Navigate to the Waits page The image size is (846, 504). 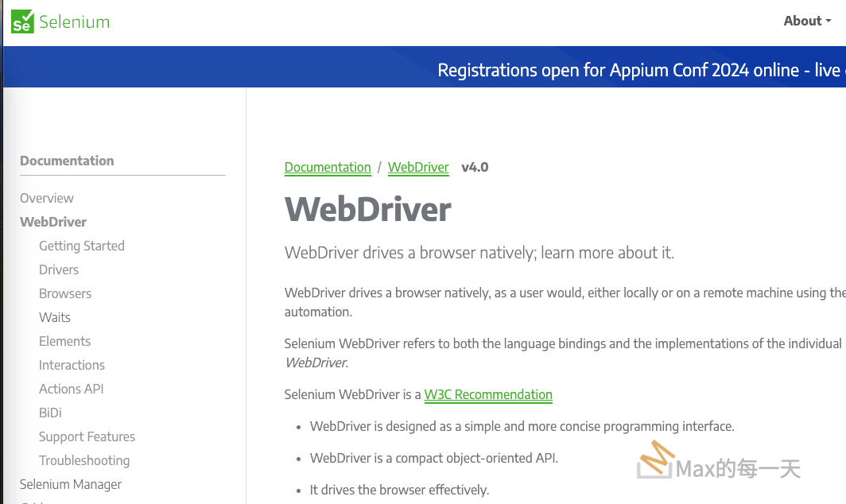tap(55, 317)
